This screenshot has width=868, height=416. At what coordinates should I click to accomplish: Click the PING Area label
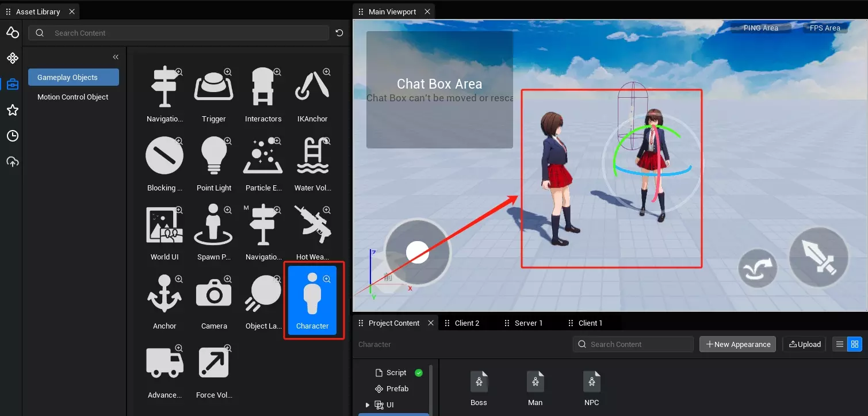[760, 28]
